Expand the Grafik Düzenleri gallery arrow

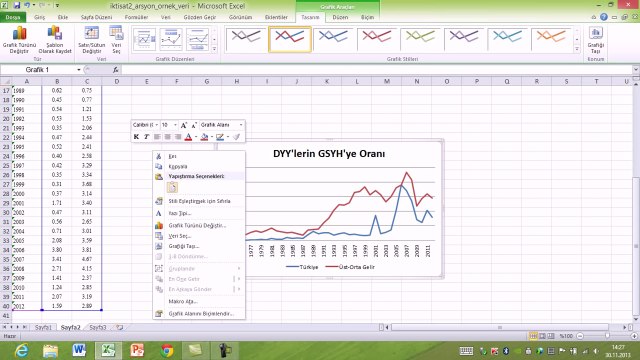click(214, 49)
